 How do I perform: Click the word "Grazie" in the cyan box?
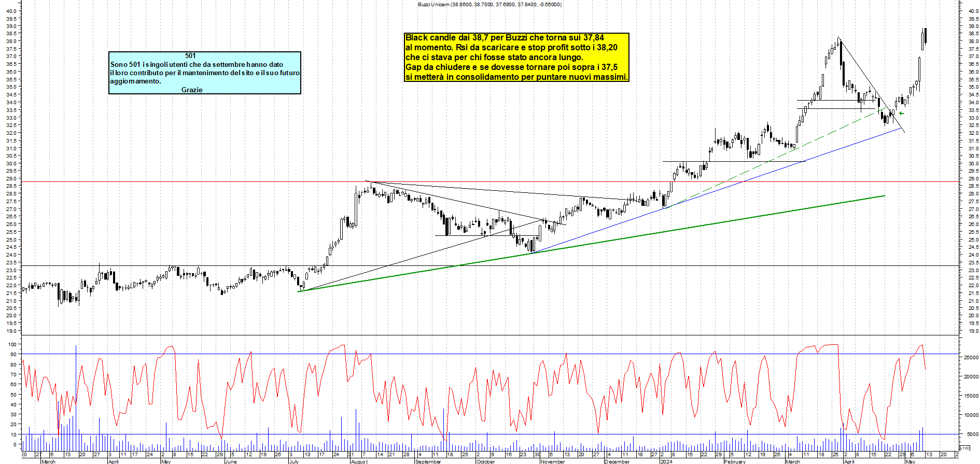coord(192,90)
